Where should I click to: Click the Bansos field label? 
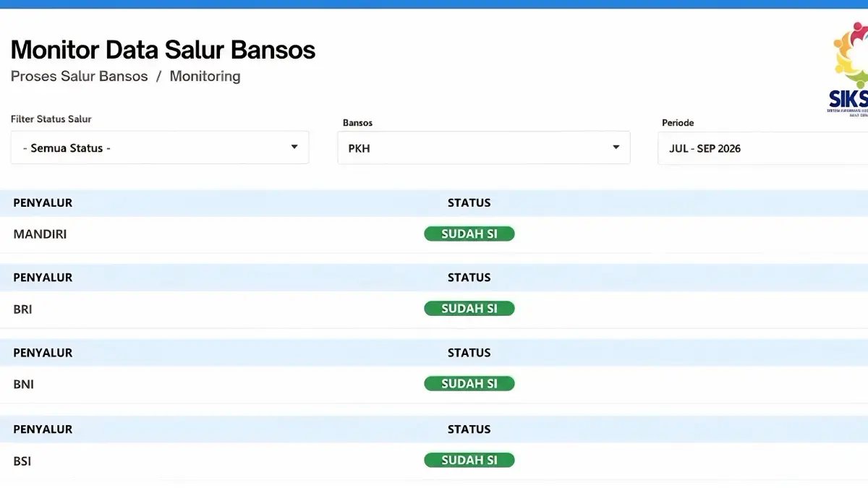pyautogui.click(x=357, y=123)
